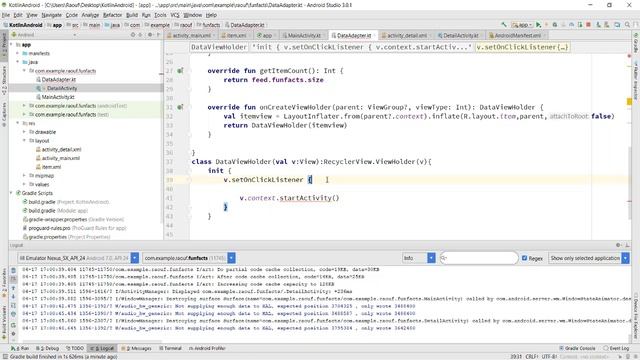Open the Run tool window button
Viewport: 640px width, 360px height.
coord(20,348)
